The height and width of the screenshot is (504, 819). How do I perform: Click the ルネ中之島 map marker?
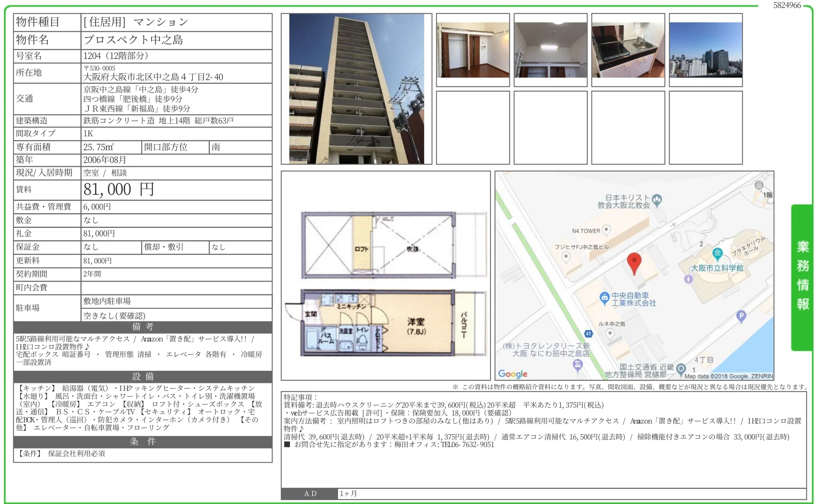pyautogui.click(x=610, y=333)
